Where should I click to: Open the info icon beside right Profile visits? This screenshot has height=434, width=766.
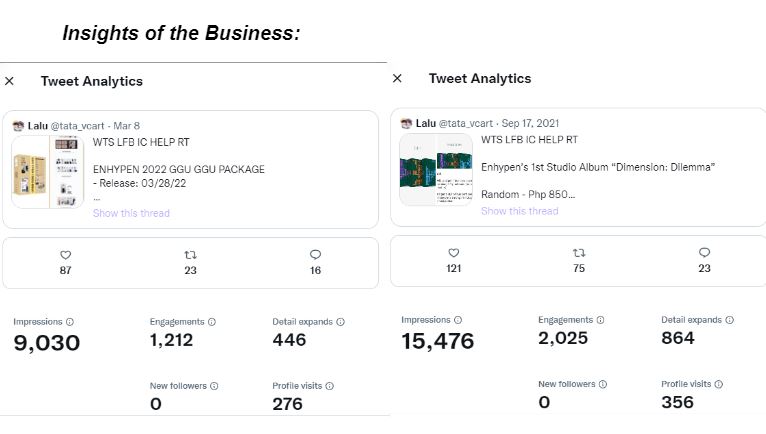click(x=718, y=384)
